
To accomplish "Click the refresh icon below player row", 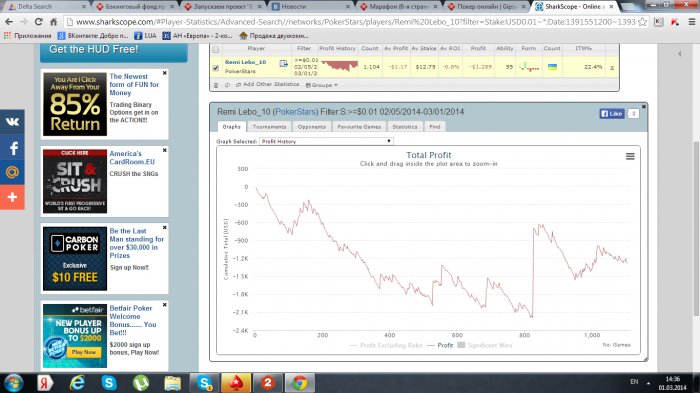I will (227, 85).
